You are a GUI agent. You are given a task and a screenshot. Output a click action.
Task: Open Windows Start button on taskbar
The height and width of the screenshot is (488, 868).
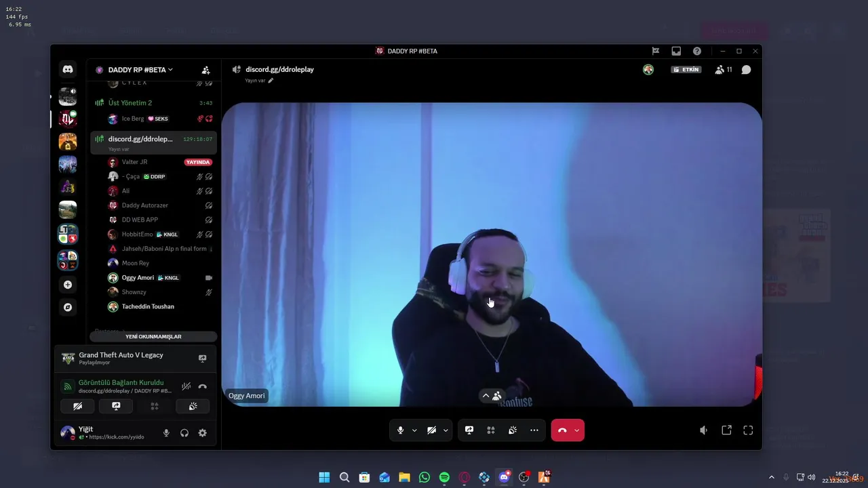[324, 477]
